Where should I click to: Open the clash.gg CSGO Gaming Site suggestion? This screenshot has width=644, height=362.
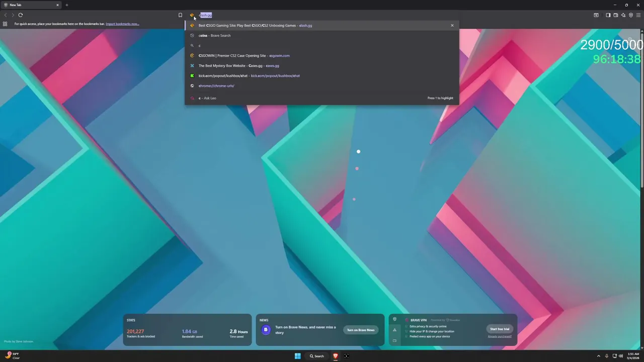(x=322, y=25)
